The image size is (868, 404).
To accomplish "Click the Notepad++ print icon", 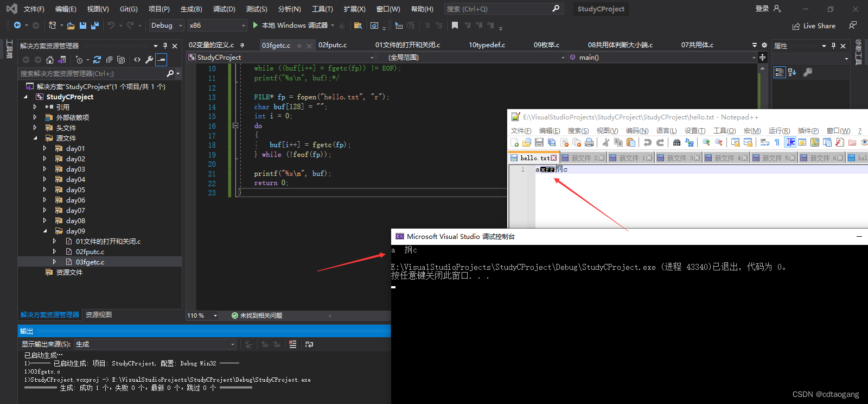I will click(x=589, y=142).
